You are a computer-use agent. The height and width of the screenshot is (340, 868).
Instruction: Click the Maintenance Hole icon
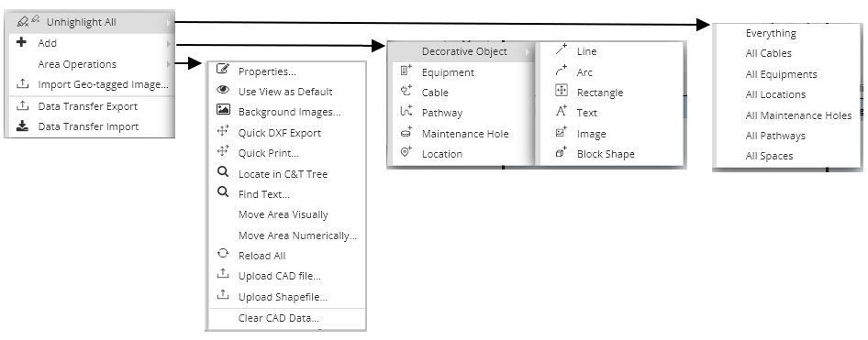click(x=406, y=132)
